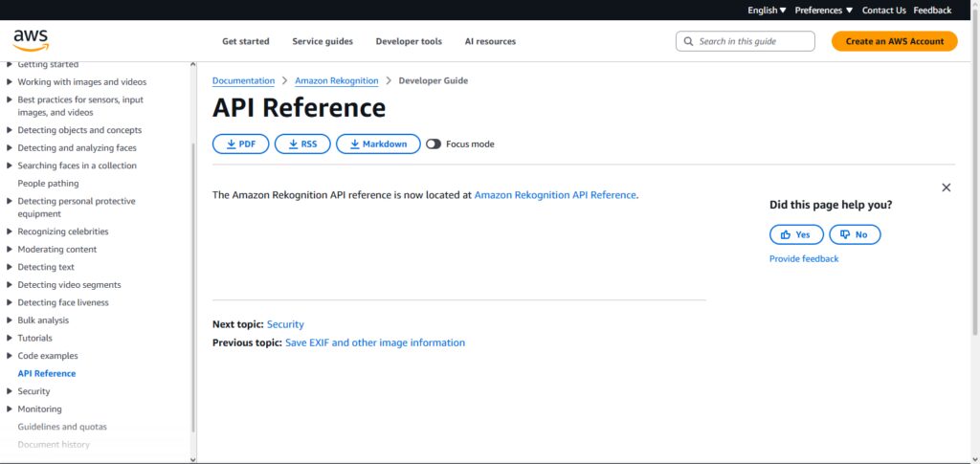The image size is (980, 464).
Task: Expand Detecting video segments section
Action: pyautogui.click(x=10, y=285)
